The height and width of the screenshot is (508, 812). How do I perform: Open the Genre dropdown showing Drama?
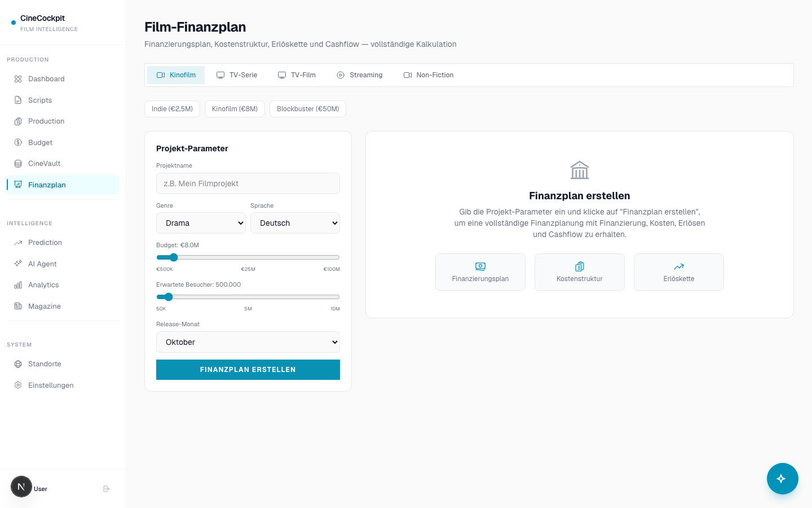[x=201, y=223]
